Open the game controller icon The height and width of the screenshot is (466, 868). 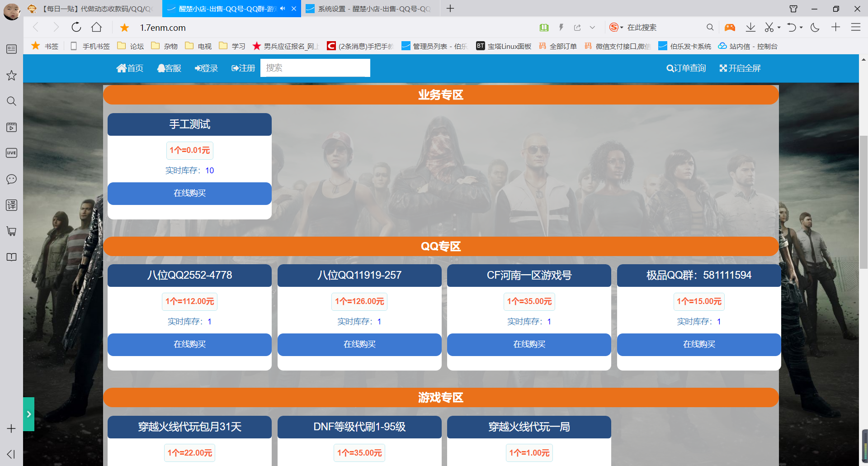(x=730, y=28)
